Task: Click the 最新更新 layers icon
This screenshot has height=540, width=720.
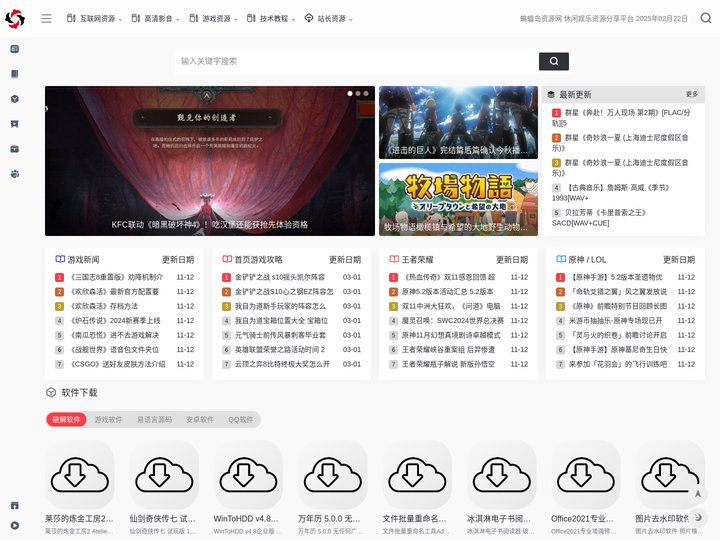Action: [x=551, y=95]
